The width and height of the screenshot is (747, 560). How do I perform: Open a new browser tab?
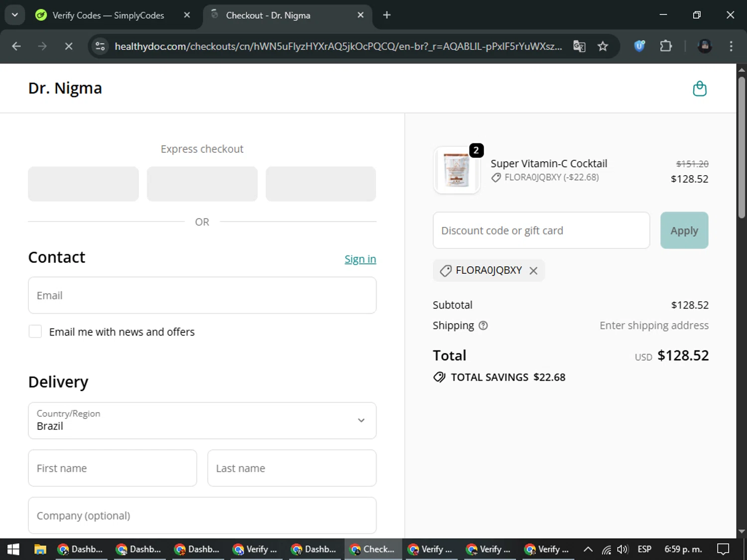click(x=387, y=15)
